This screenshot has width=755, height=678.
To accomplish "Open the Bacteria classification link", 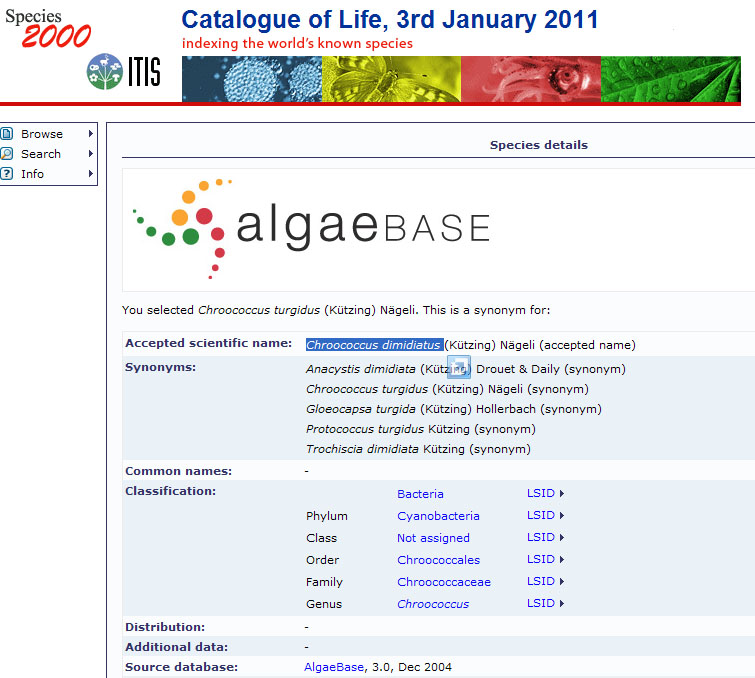I will pos(420,494).
